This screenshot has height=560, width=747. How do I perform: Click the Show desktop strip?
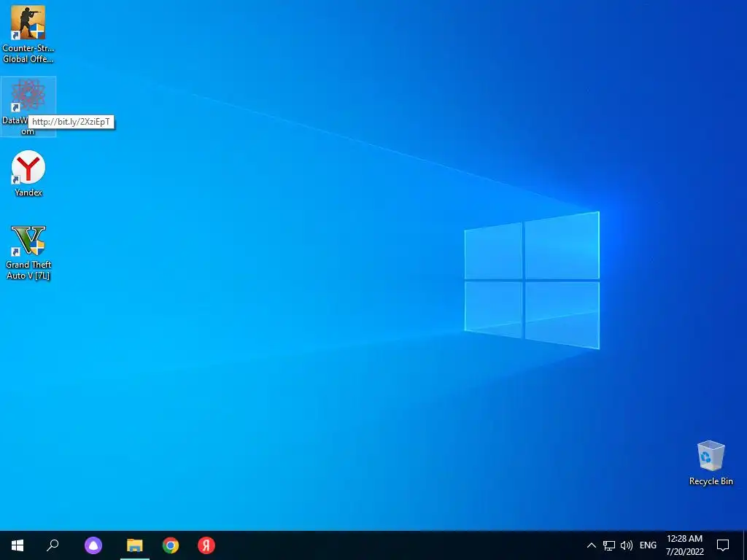point(745,545)
